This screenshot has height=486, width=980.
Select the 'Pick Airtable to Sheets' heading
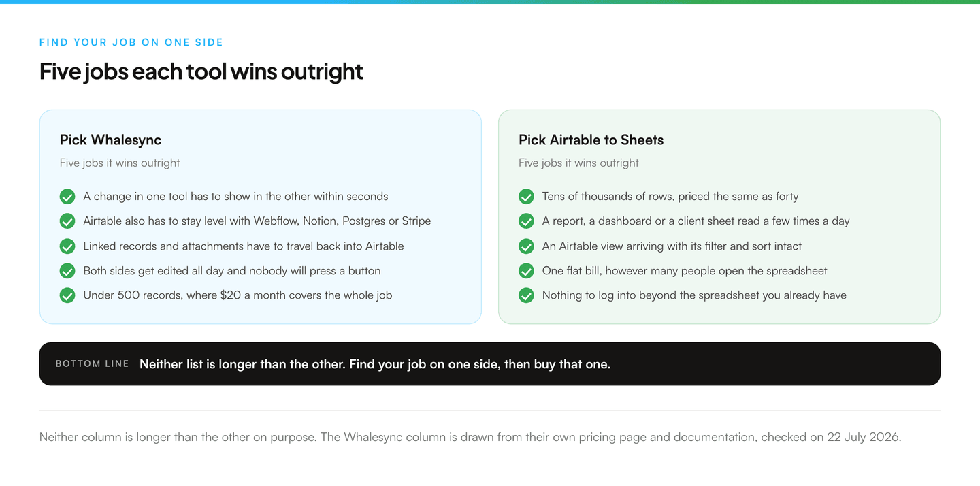(591, 140)
